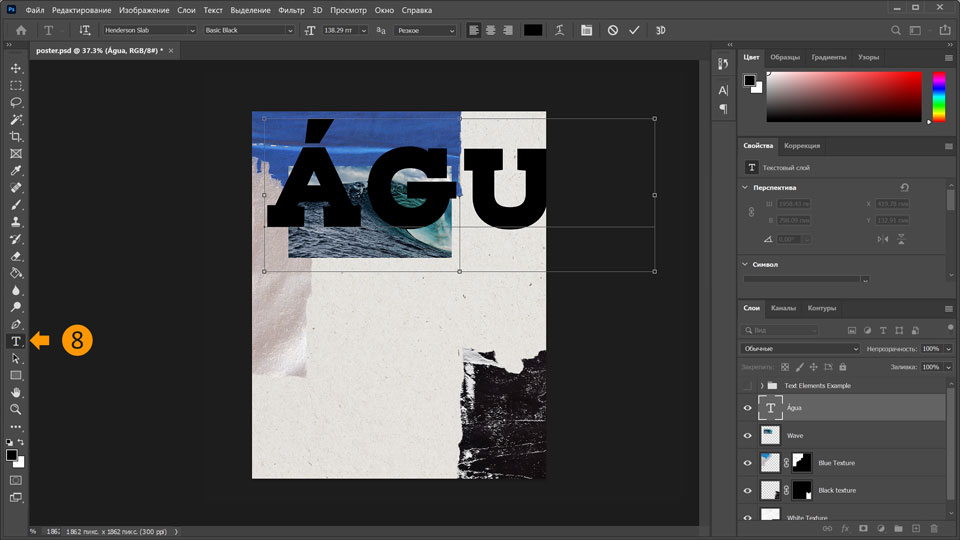Center align text button
The image size is (960, 540).
tap(490, 31)
